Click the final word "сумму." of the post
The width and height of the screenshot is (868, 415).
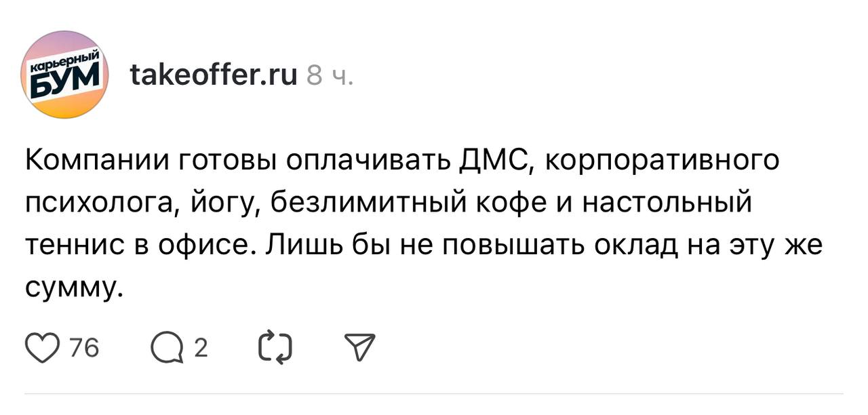click(74, 288)
